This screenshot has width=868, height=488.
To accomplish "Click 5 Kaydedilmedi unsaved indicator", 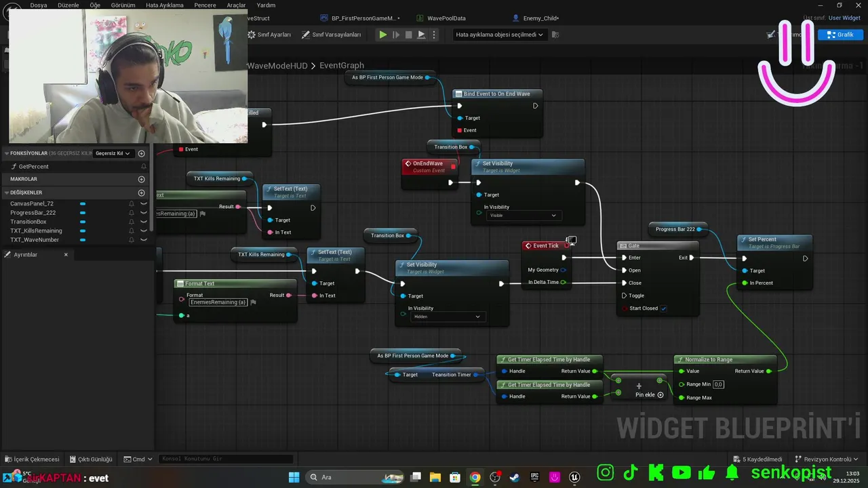I will [757, 459].
